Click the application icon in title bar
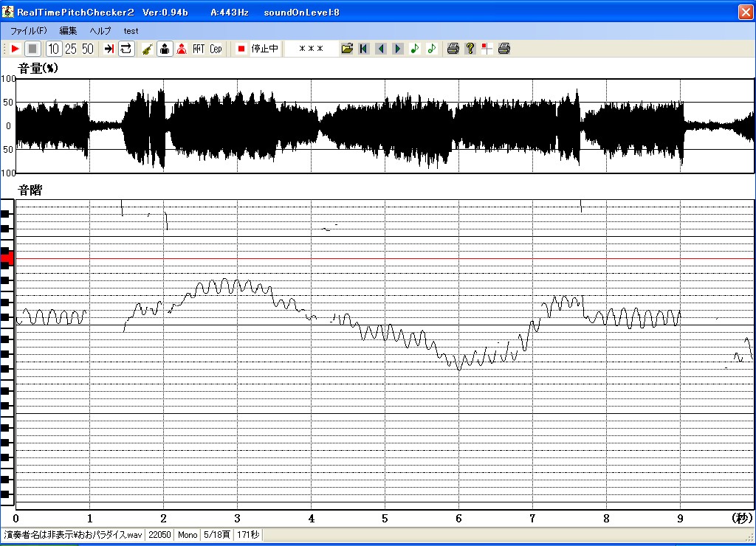Image resolution: width=756 pixels, height=546 pixels. [7, 12]
